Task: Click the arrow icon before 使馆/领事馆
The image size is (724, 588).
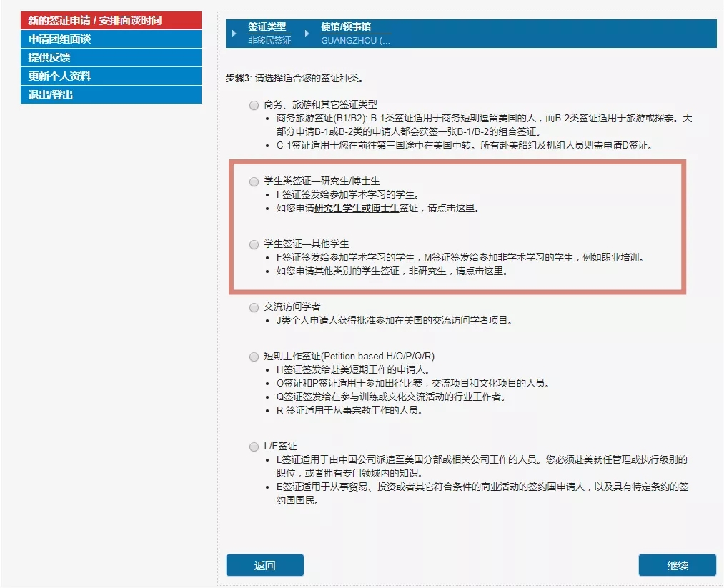Action: 307,34
